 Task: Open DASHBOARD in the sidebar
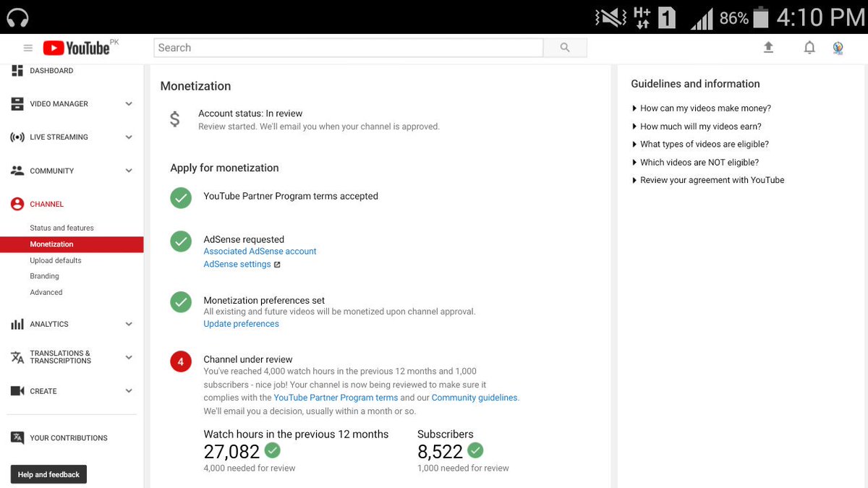(51, 71)
